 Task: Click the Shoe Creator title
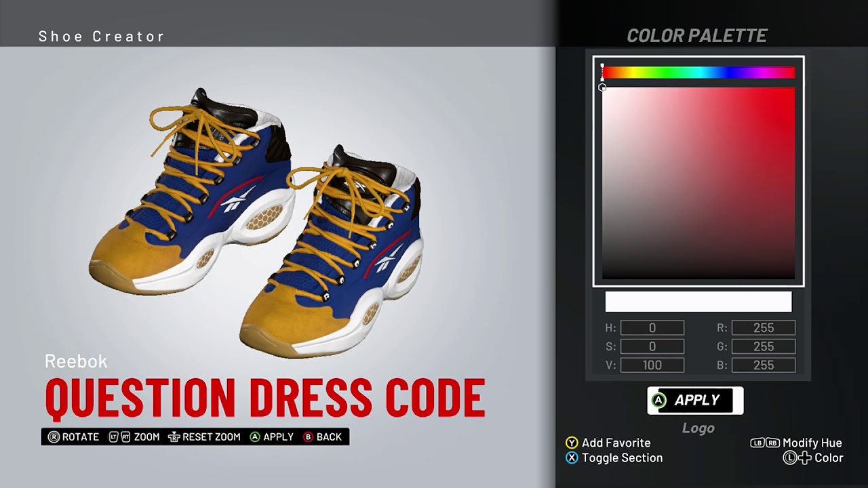point(102,37)
